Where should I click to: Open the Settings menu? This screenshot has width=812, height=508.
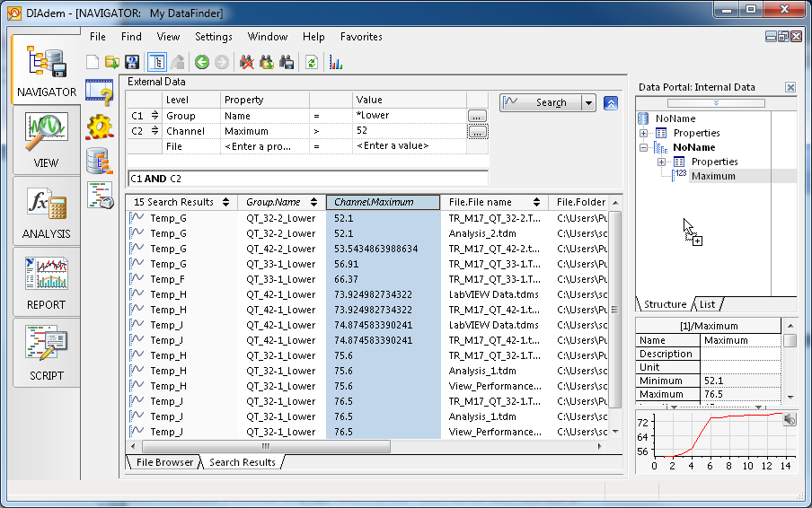(x=213, y=37)
